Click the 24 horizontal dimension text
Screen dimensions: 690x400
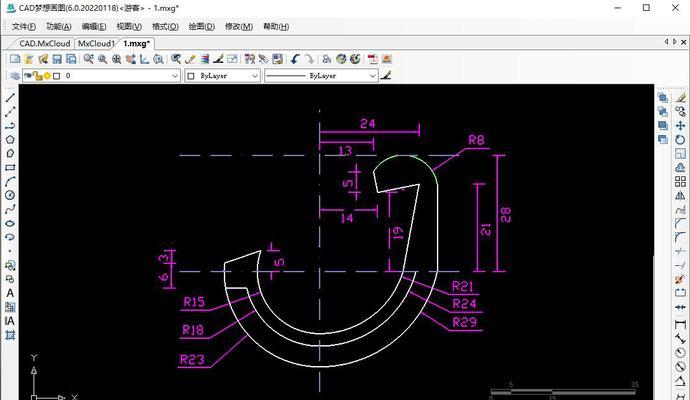coord(367,124)
